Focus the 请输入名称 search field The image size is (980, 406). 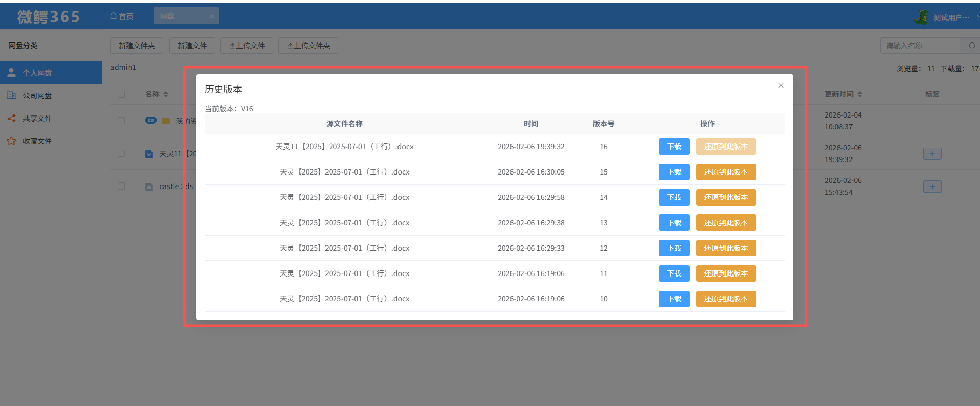coord(920,46)
